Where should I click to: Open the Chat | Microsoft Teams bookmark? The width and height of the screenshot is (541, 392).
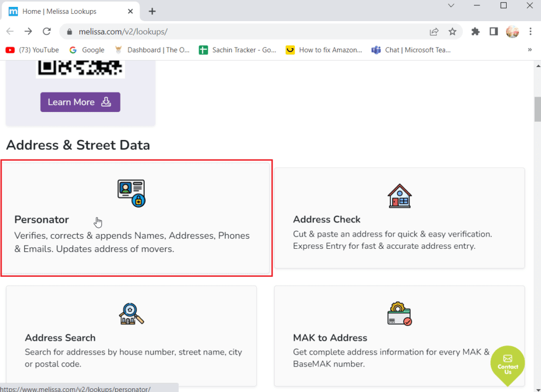[x=411, y=50]
